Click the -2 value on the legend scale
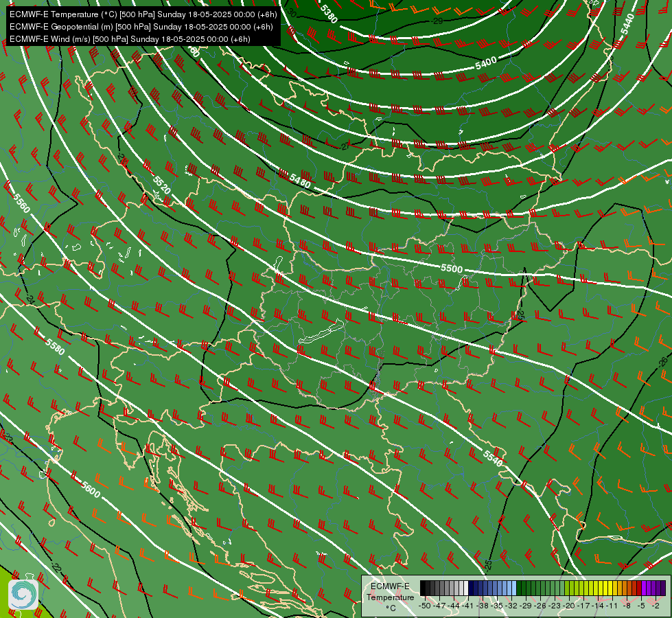This screenshot has height=618, width=672. click(x=656, y=606)
